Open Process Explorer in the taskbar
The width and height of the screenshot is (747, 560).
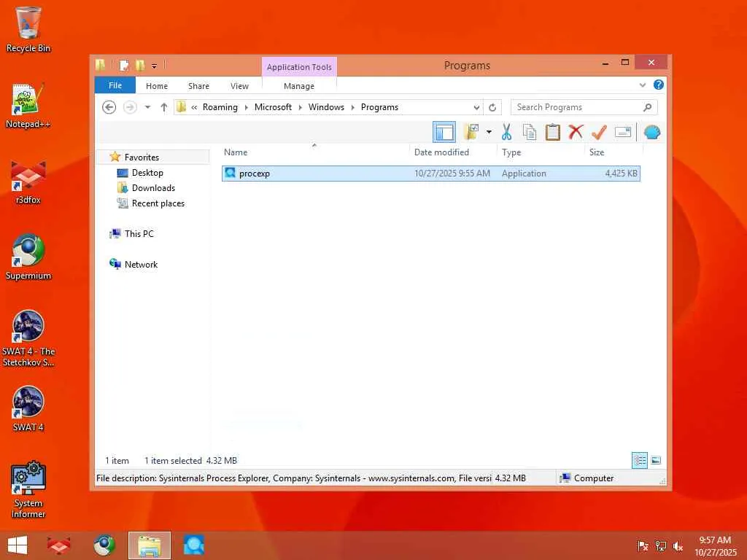click(194, 545)
